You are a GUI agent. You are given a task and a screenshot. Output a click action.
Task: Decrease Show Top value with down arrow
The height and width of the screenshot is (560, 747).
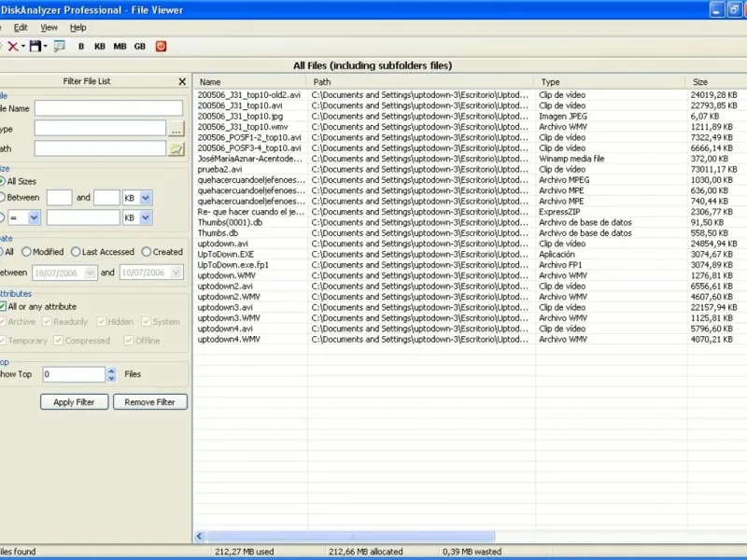[111, 378]
